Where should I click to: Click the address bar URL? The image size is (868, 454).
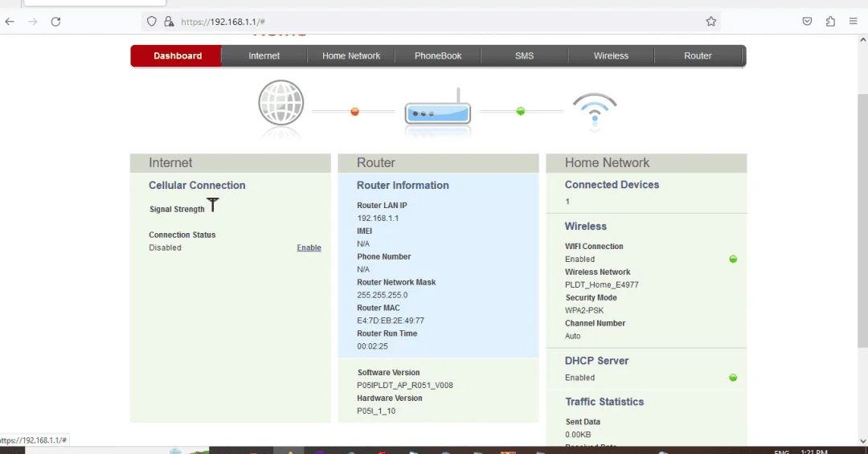click(223, 22)
